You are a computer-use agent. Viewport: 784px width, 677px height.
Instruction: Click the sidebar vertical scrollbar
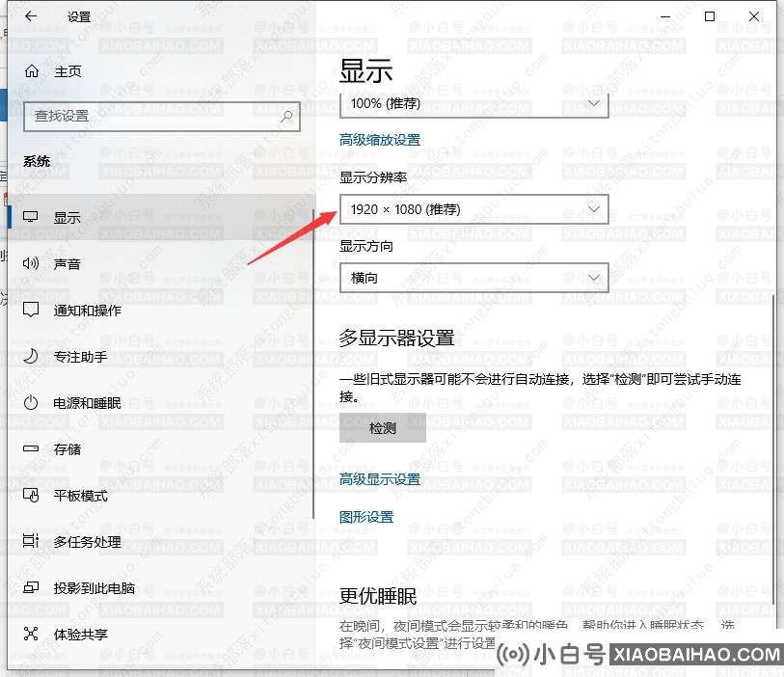click(x=313, y=365)
